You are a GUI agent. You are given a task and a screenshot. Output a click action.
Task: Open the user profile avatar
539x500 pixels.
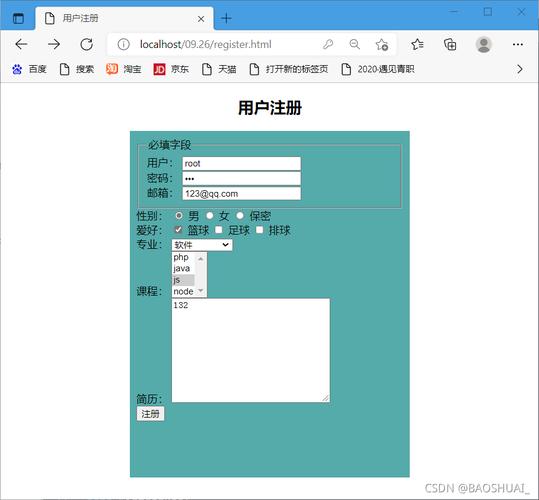[484, 44]
